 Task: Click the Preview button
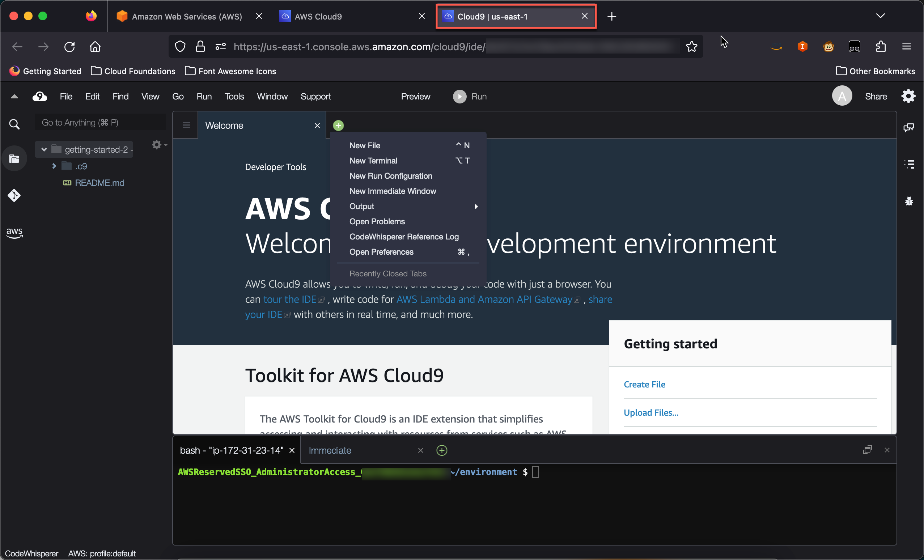point(415,96)
